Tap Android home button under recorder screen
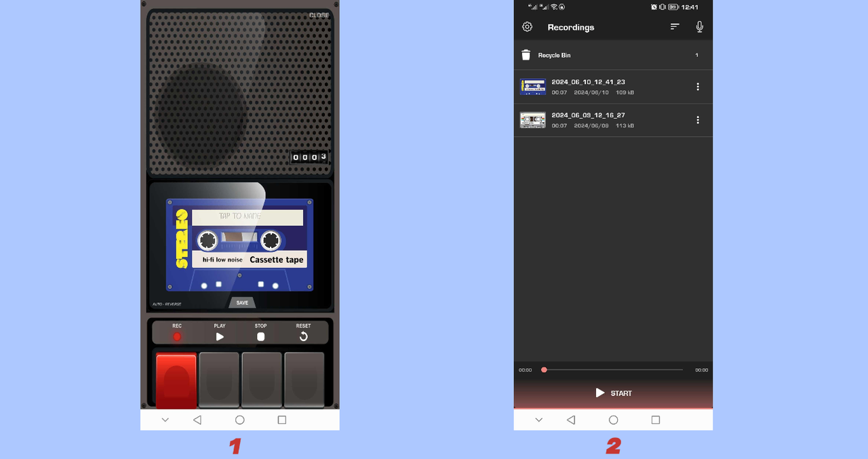This screenshot has width=868, height=459. pos(239,420)
